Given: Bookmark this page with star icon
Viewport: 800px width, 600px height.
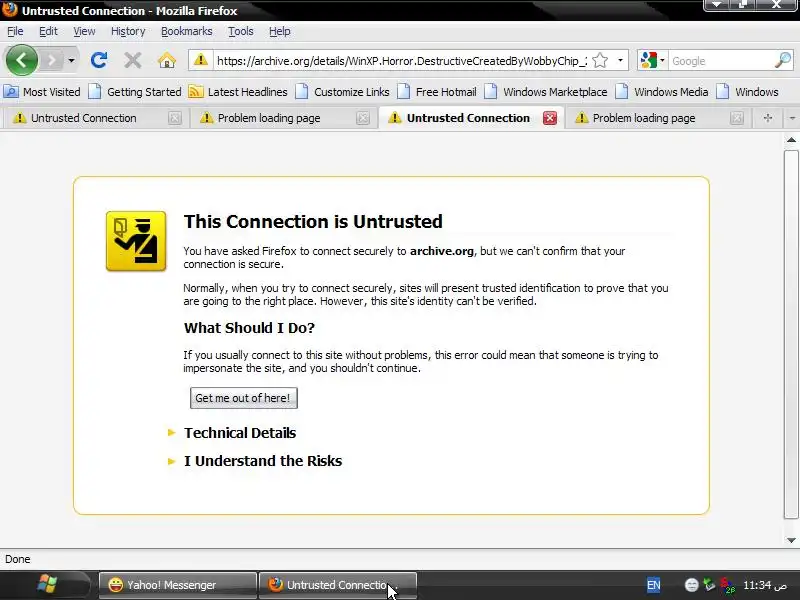Looking at the screenshot, I should [601, 60].
